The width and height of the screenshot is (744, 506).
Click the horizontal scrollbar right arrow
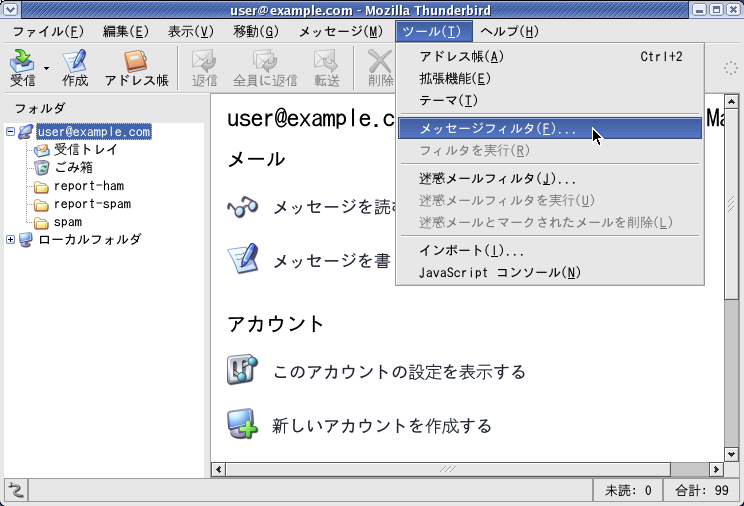(716, 469)
